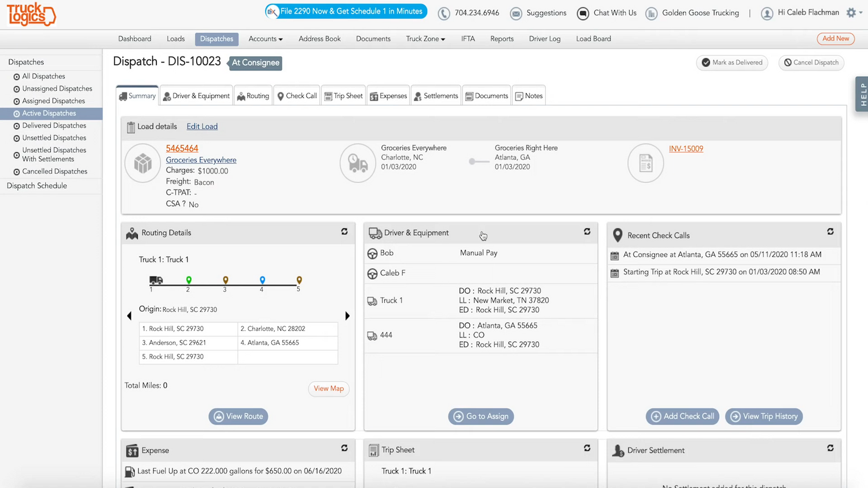
Task: Select Delivered Dispatches in sidebar
Action: 54,125
